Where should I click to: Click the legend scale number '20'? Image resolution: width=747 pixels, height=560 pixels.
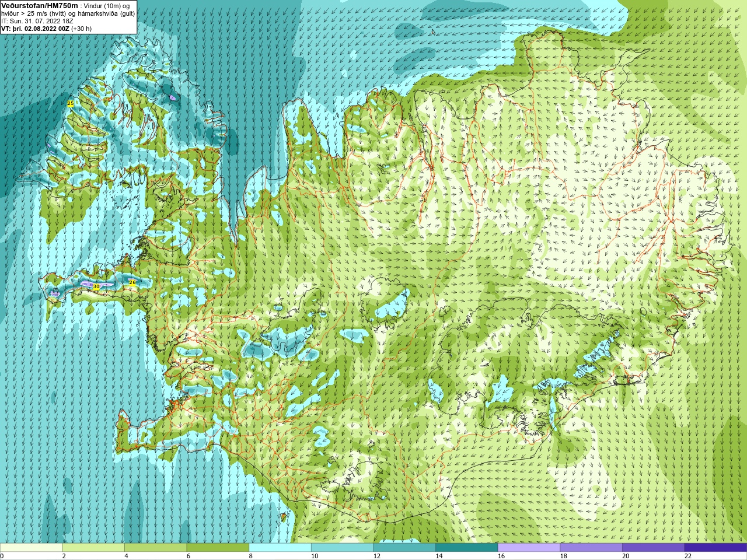[x=626, y=556]
